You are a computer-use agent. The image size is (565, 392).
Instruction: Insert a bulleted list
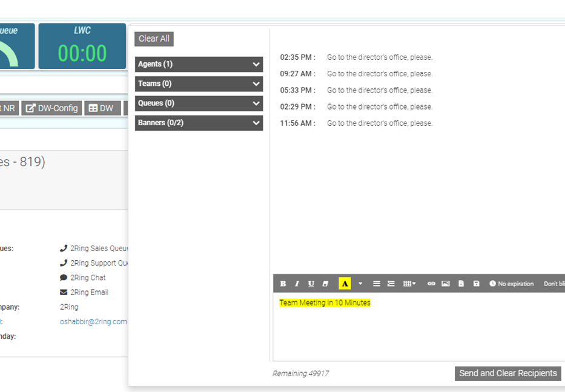pos(377,284)
